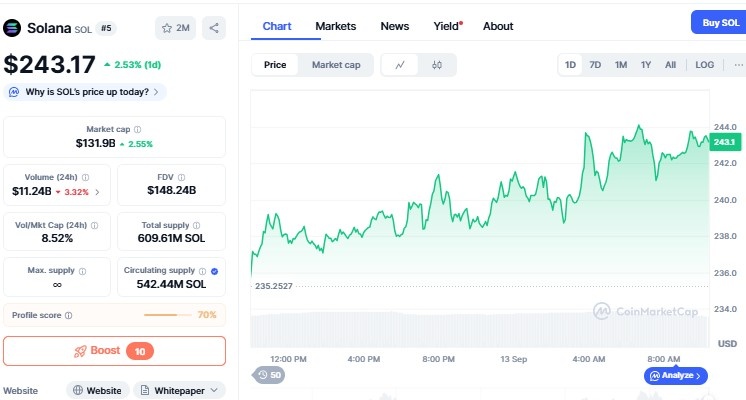
Task: Set chart range to 1D
Action: [570, 65]
